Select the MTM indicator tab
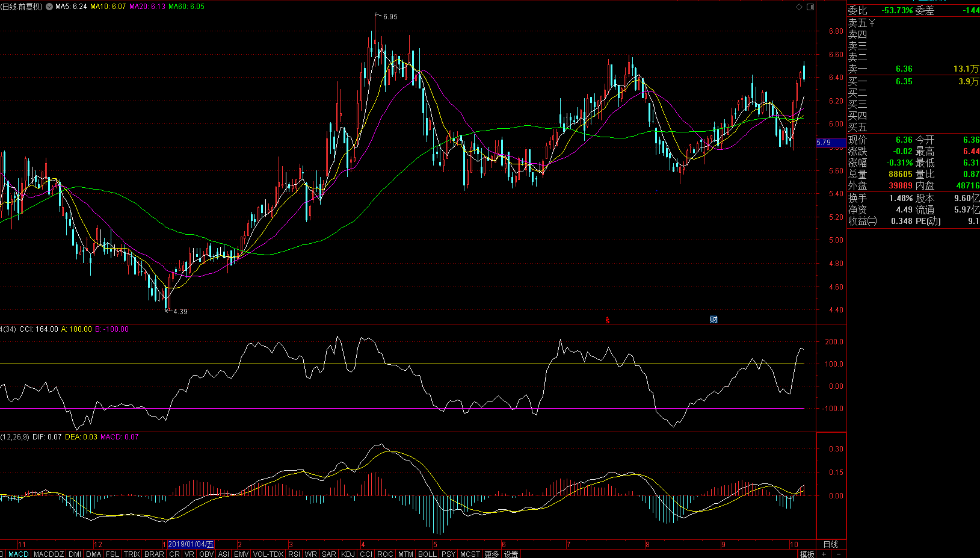980x558 pixels. pyautogui.click(x=406, y=554)
